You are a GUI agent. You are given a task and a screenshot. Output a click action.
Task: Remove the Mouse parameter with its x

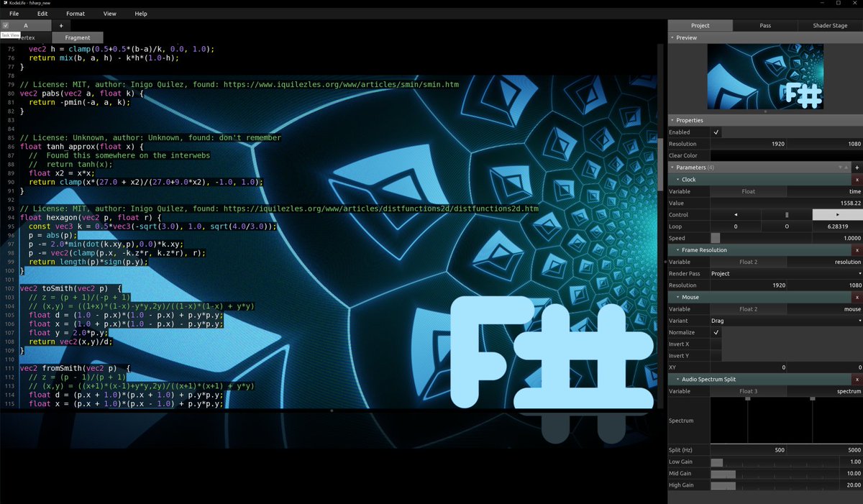point(857,297)
